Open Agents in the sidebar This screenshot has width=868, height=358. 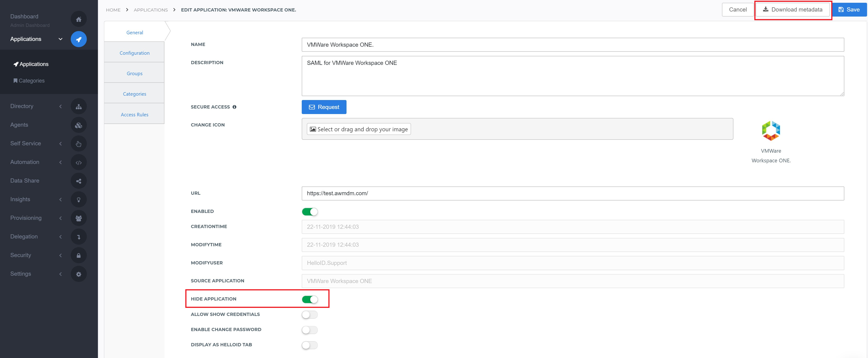tap(19, 125)
